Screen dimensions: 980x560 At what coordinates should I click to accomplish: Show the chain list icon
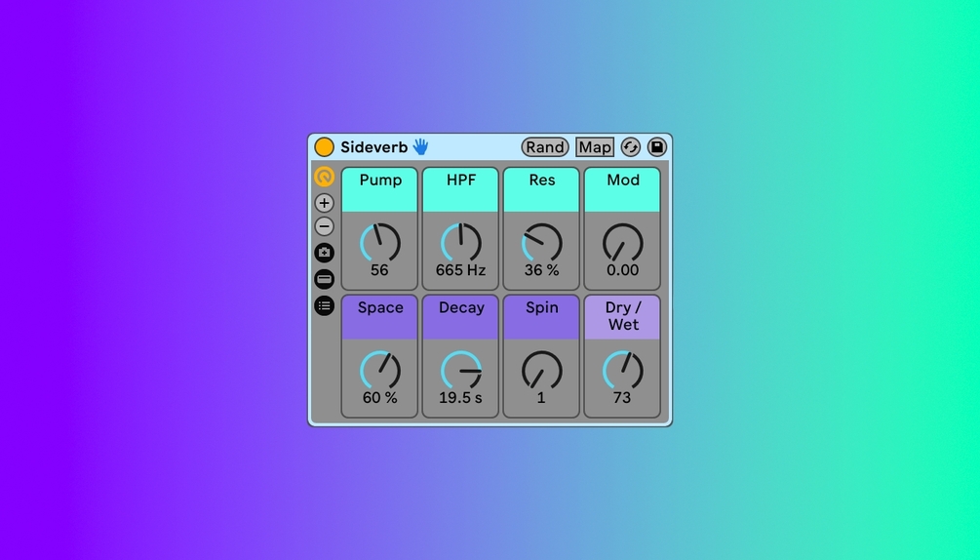[324, 305]
